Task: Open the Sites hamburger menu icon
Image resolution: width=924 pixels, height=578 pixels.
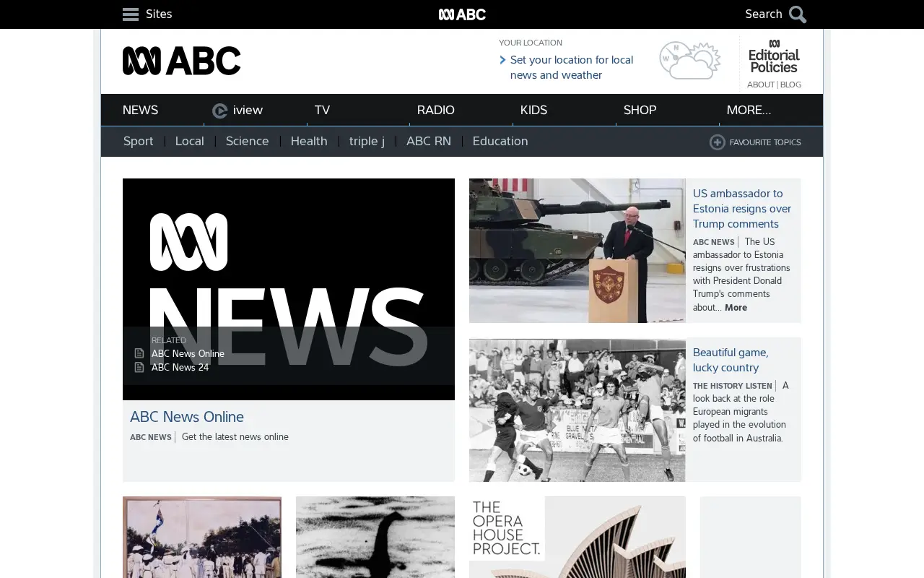Action: click(x=131, y=14)
